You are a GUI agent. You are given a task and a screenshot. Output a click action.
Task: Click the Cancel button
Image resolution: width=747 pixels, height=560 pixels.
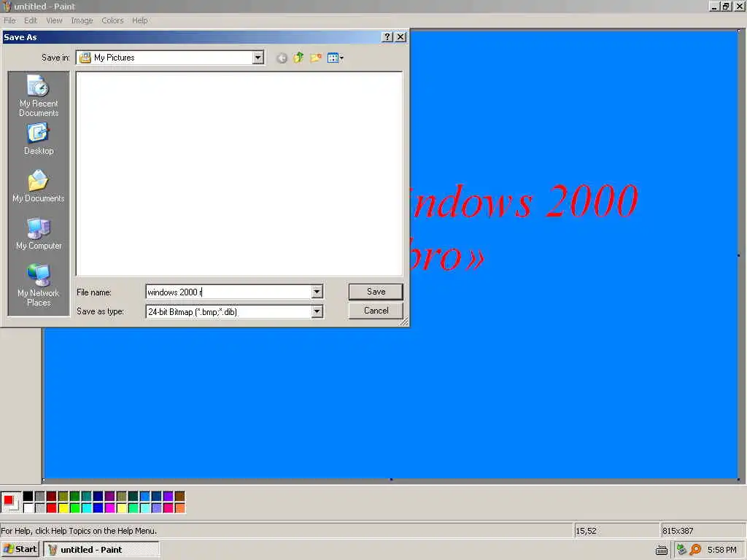coord(376,311)
